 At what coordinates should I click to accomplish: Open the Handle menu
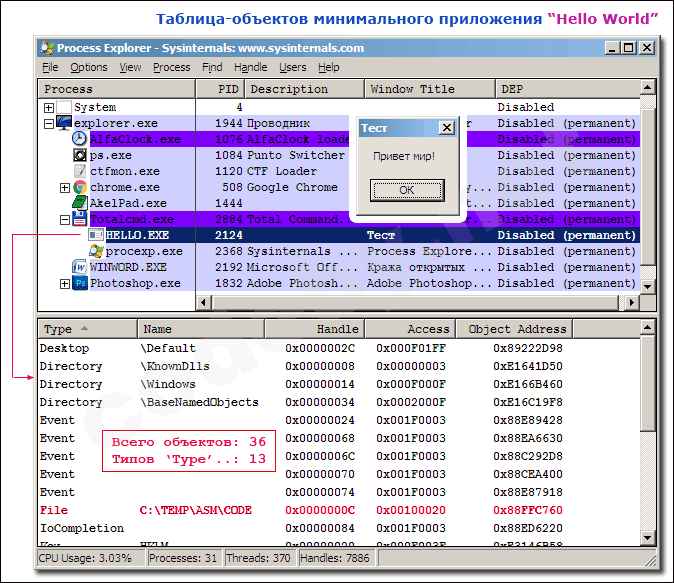pos(250,67)
